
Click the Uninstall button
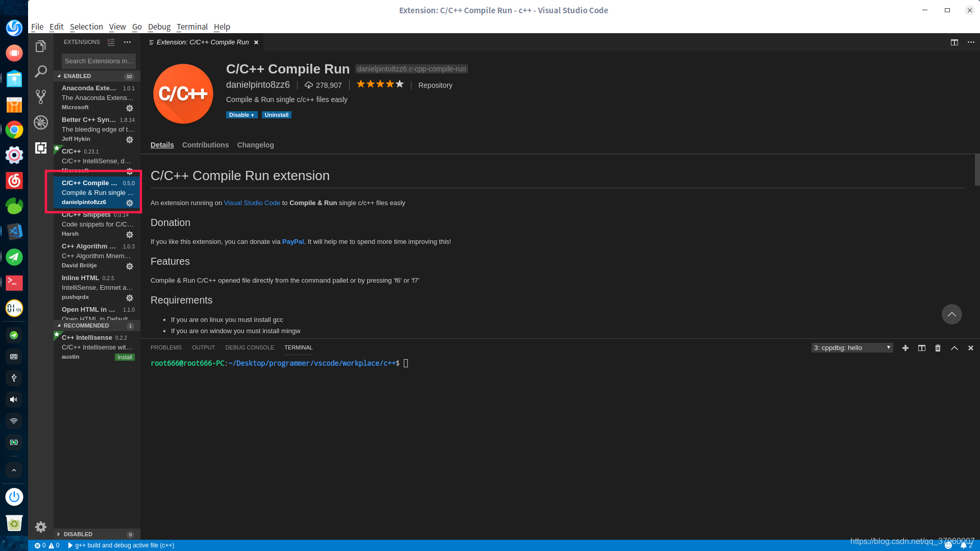(x=276, y=115)
